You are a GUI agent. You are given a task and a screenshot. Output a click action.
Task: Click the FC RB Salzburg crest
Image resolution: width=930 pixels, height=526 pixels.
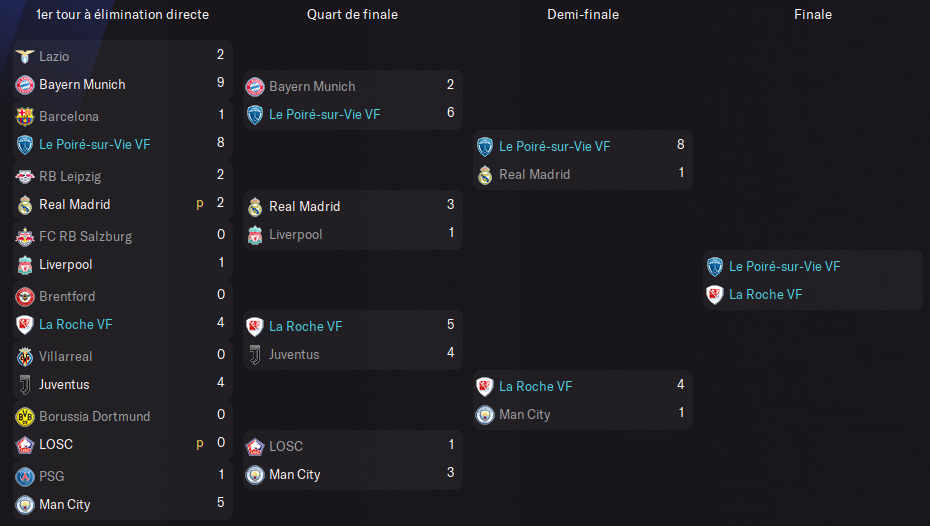coord(25,237)
